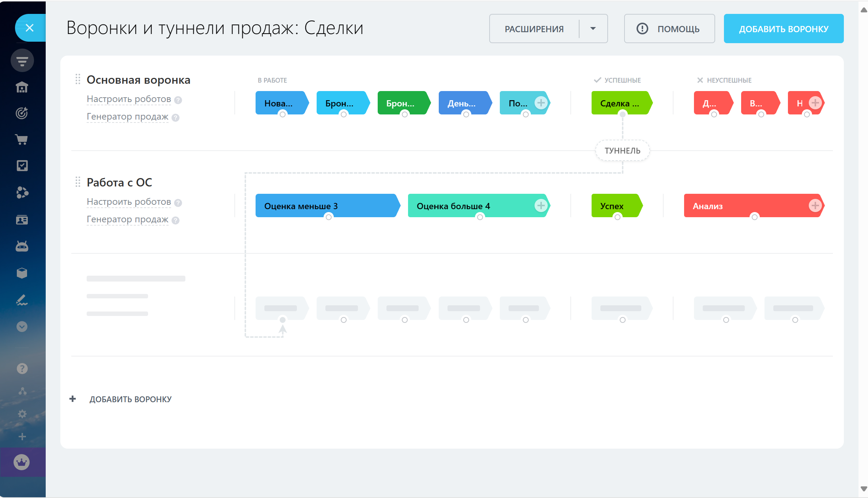The width and height of the screenshot is (868, 498).
Task: Expand the sidebar more chevron icon
Action: point(22,327)
